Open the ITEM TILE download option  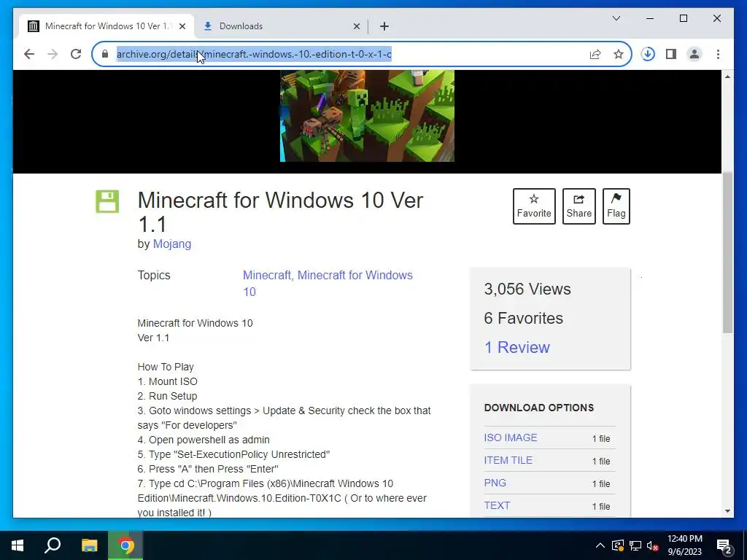point(508,461)
